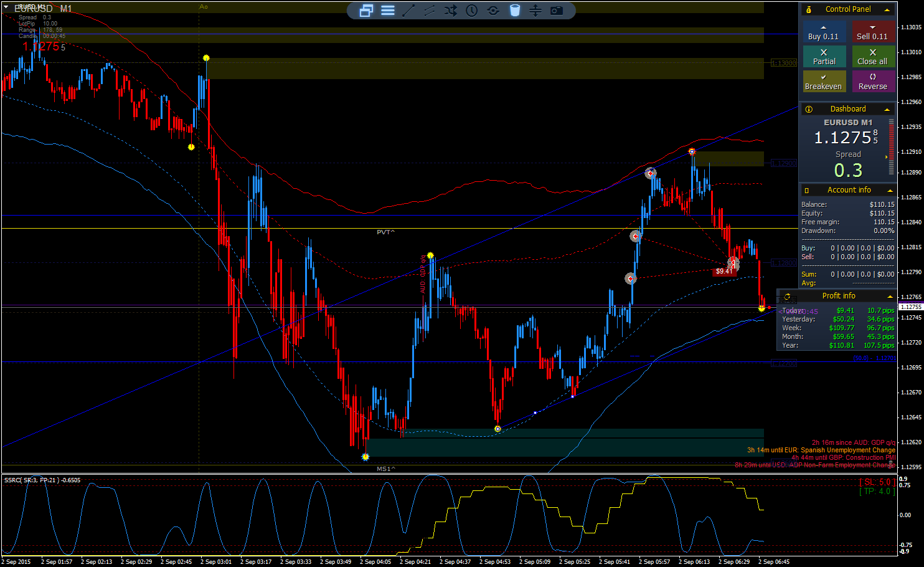The width and height of the screenshot is (924, 567).
Task: Click the clock icon in top toolbar
Action: click(472, 11)
